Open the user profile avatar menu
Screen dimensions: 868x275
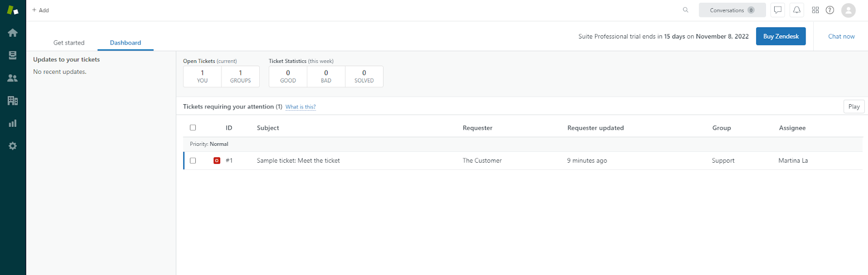848,10
